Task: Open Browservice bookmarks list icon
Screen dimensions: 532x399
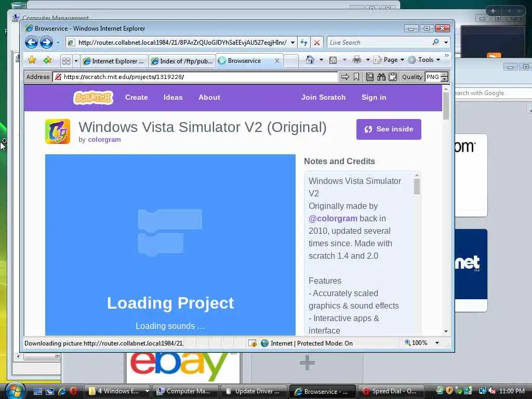Action: pos(370,77)
